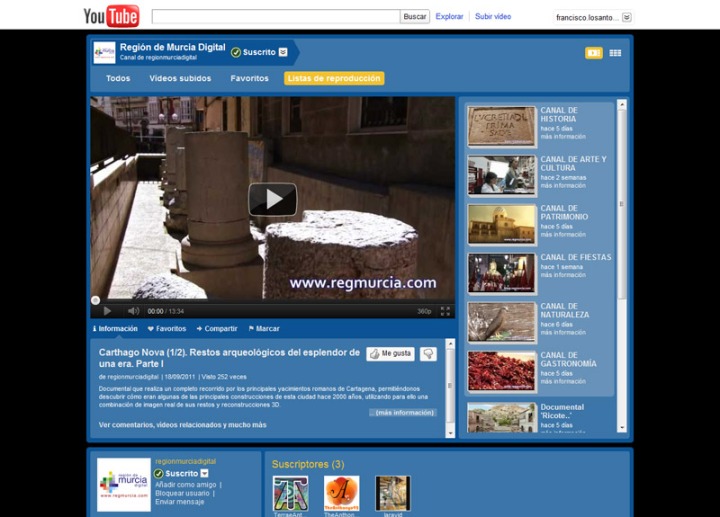Open the Subir vídeo link
This screenshot has width=720, height=517.
pyautogui.click(x=493, y=17)
